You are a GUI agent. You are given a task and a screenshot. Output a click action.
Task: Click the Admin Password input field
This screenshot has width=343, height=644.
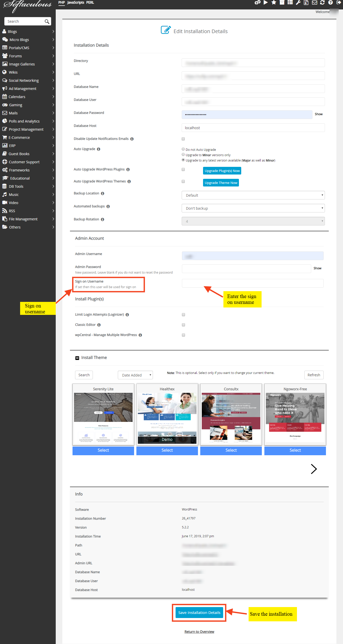246,269
